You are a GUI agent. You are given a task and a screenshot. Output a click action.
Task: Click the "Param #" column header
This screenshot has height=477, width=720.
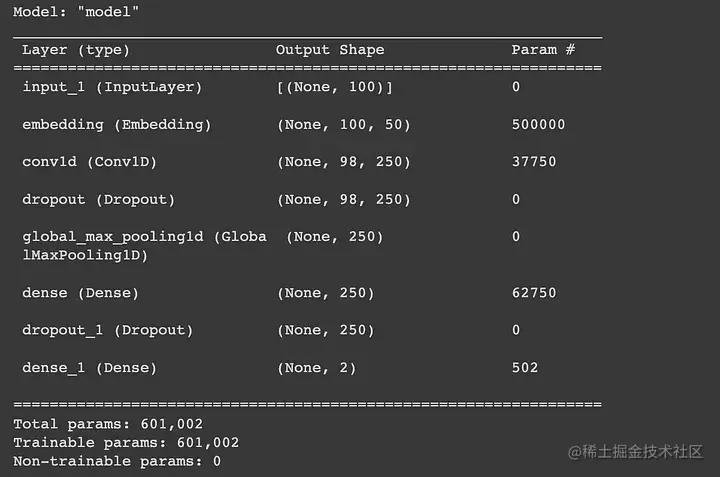[542, 49]
